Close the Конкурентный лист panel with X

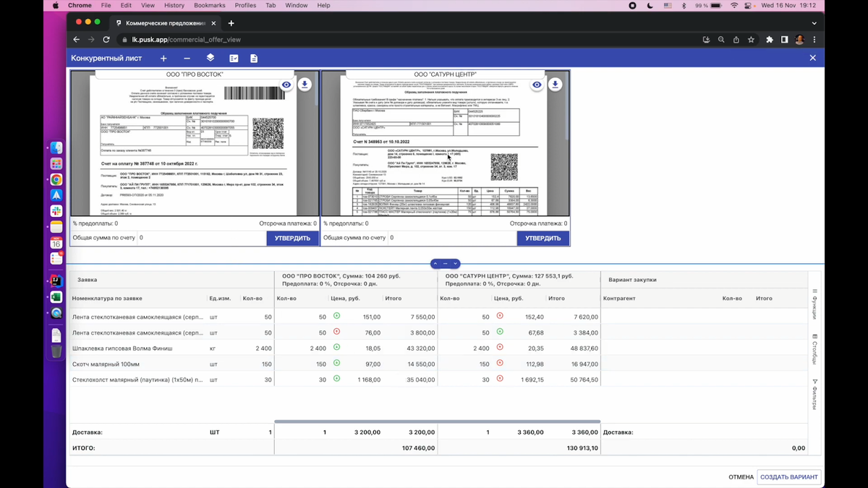point(812,58)
